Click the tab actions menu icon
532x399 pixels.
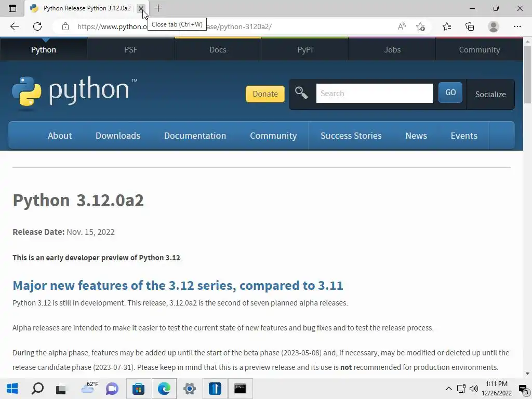pyautogui.click(x=12, y=8)
